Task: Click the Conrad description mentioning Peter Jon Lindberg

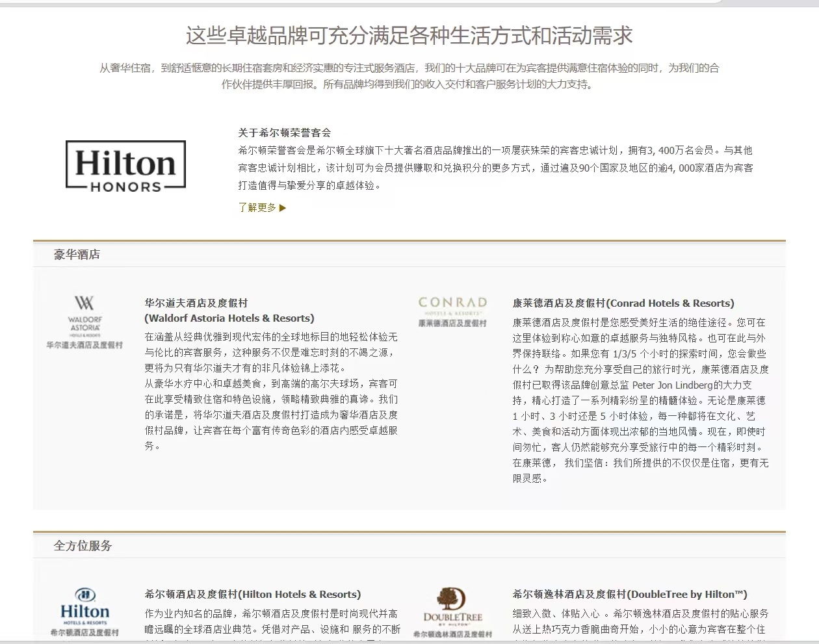Action: [640, 400]
